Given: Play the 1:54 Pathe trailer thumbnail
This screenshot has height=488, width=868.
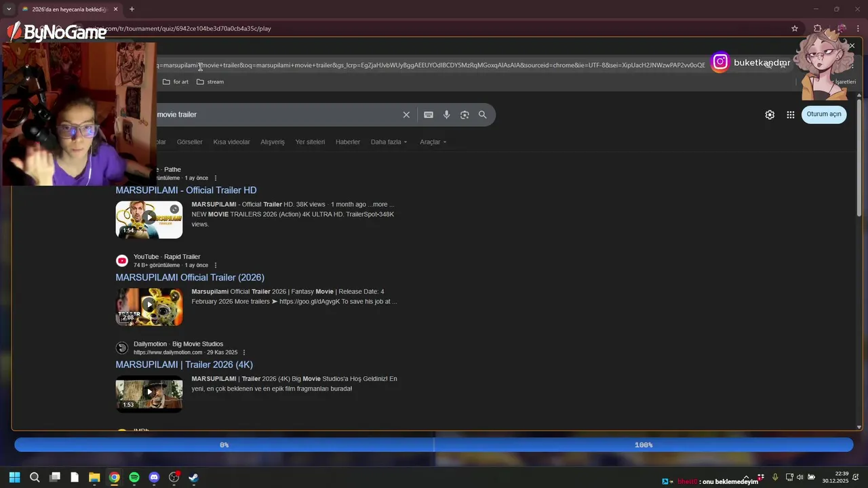Looking at the screenshot, I should click(149, 220).
